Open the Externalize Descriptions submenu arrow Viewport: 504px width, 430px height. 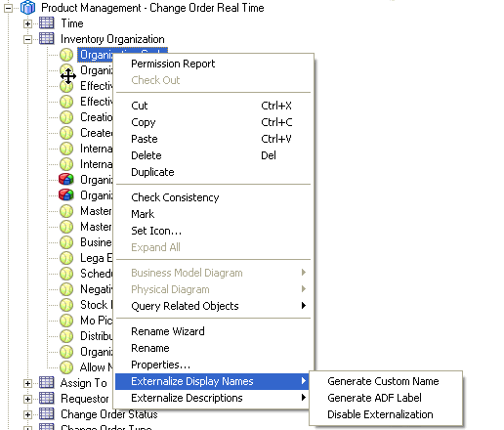pos(304,398)
